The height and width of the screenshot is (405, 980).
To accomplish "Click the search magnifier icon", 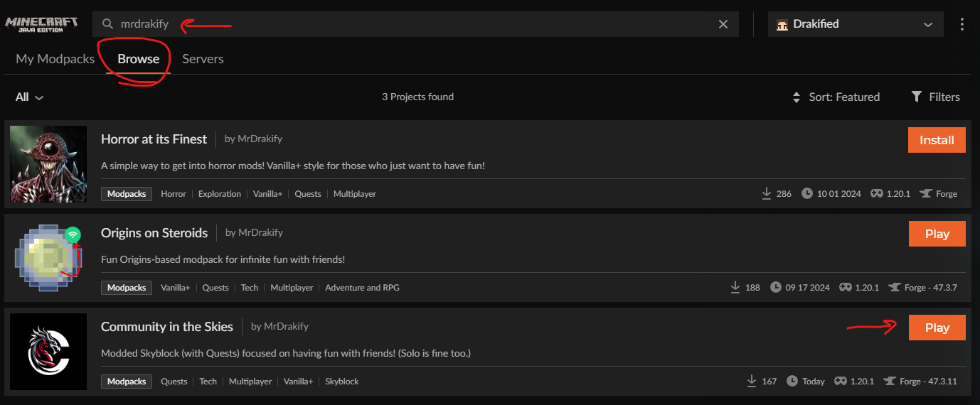I will click(x=107, y=24).
